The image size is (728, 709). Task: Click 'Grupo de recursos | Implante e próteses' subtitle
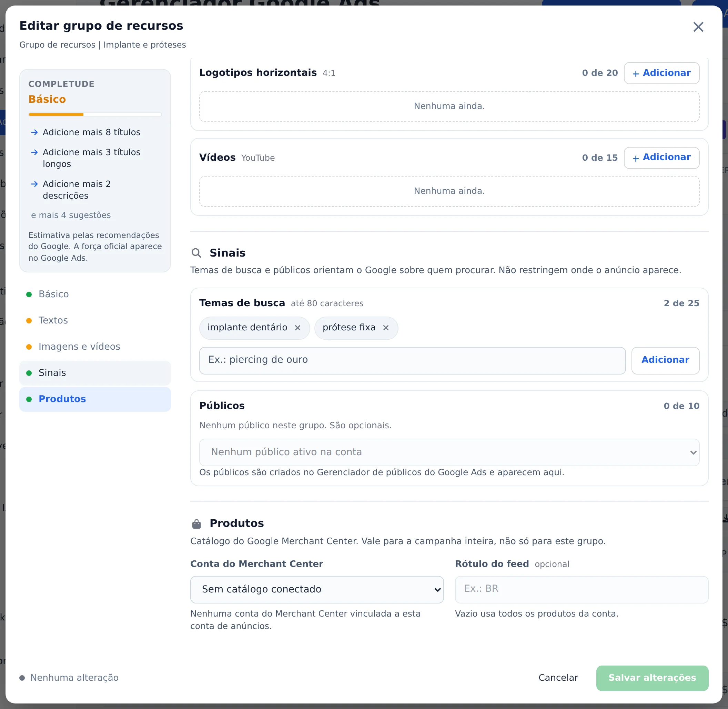103,45
